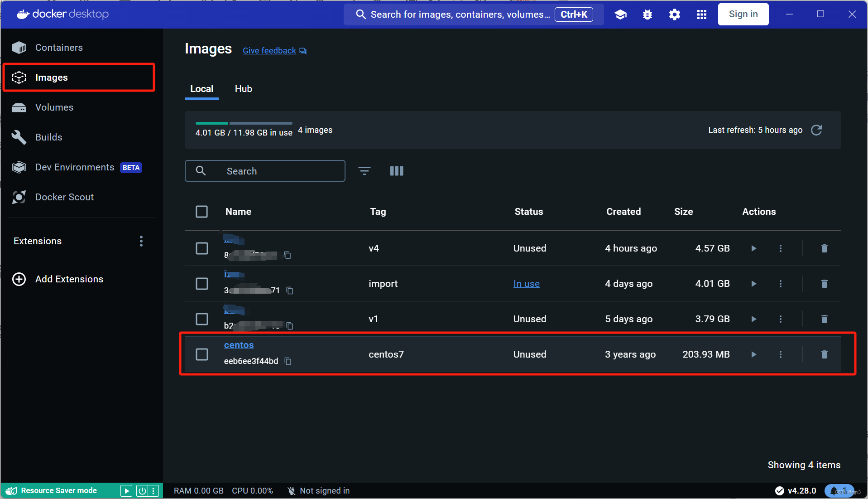Delete the import image
This screenshot has width=868, height=499.
pyautogui.click(x=825, y=284)
